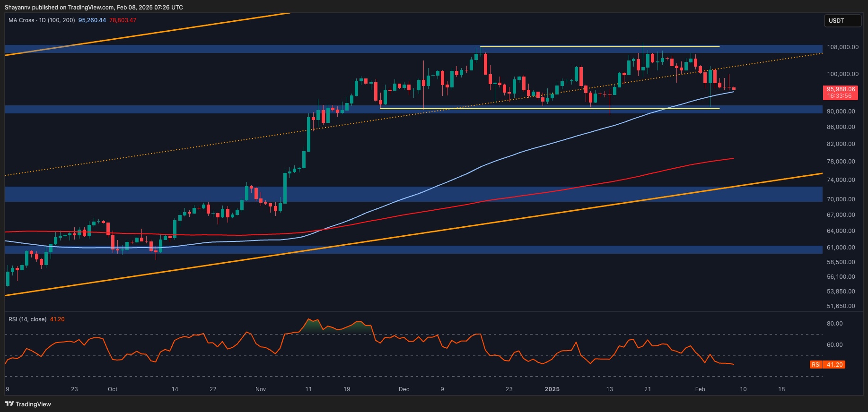Click the TradingView logo icon
868x412 pixels.
point(9,404)
